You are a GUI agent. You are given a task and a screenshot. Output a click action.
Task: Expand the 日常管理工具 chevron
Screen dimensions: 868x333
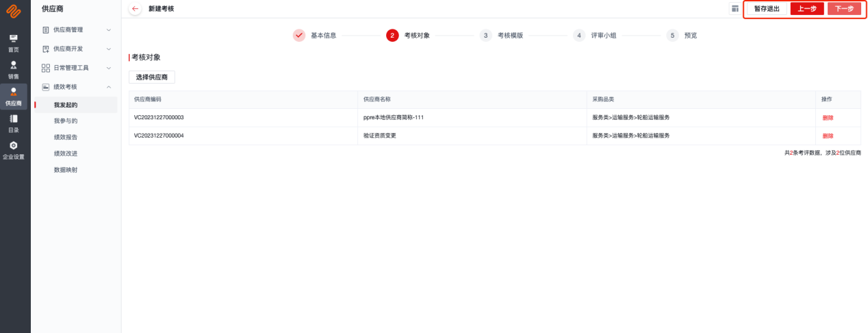point(109,68)
